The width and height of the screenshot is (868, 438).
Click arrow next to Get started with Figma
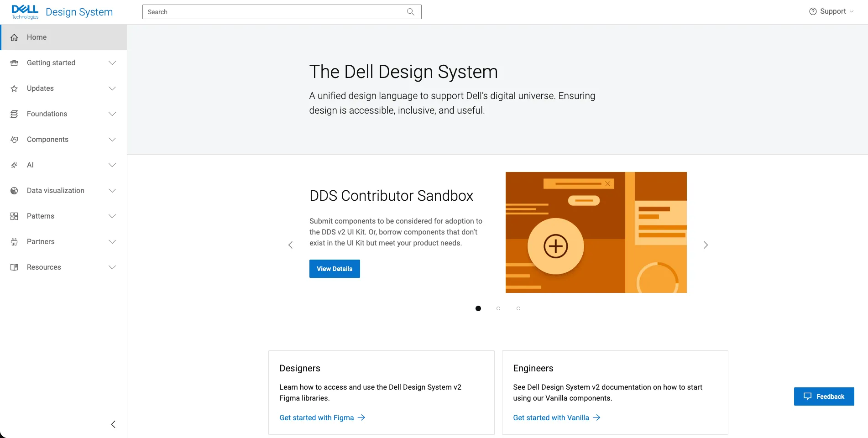361,417
